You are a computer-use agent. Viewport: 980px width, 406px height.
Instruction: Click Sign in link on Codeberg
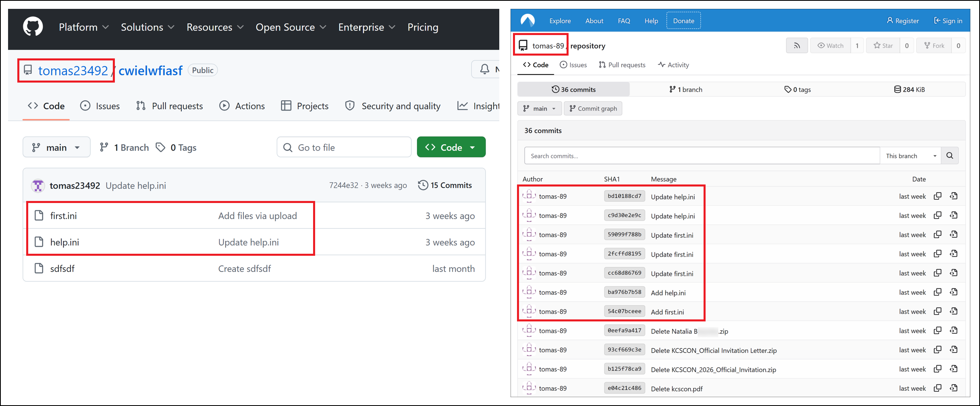[948, 21]
